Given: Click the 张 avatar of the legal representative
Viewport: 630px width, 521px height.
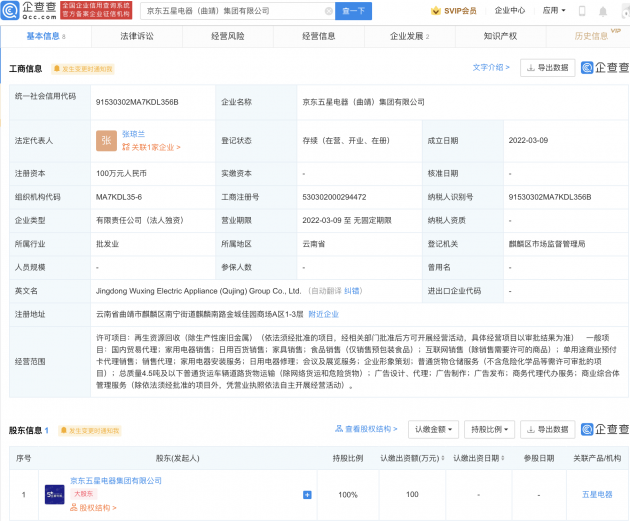Looking at the screenshot, I should (x=106, y=141).
